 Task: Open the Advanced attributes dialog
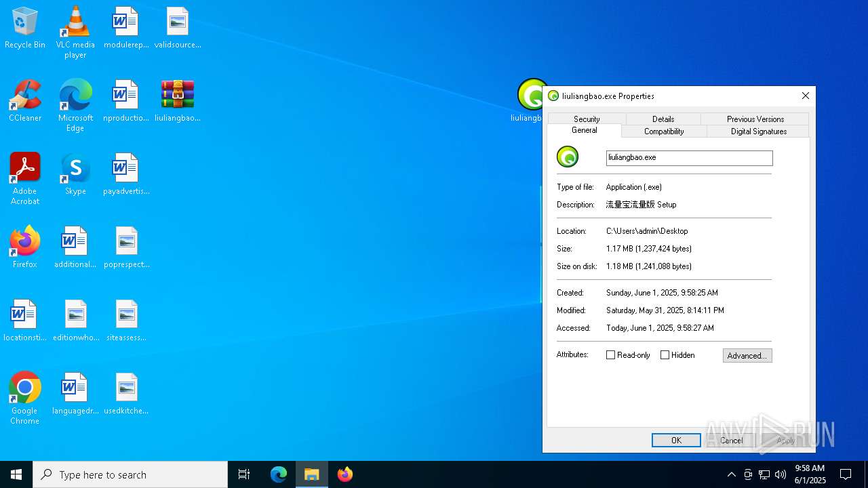coord(747,355)
